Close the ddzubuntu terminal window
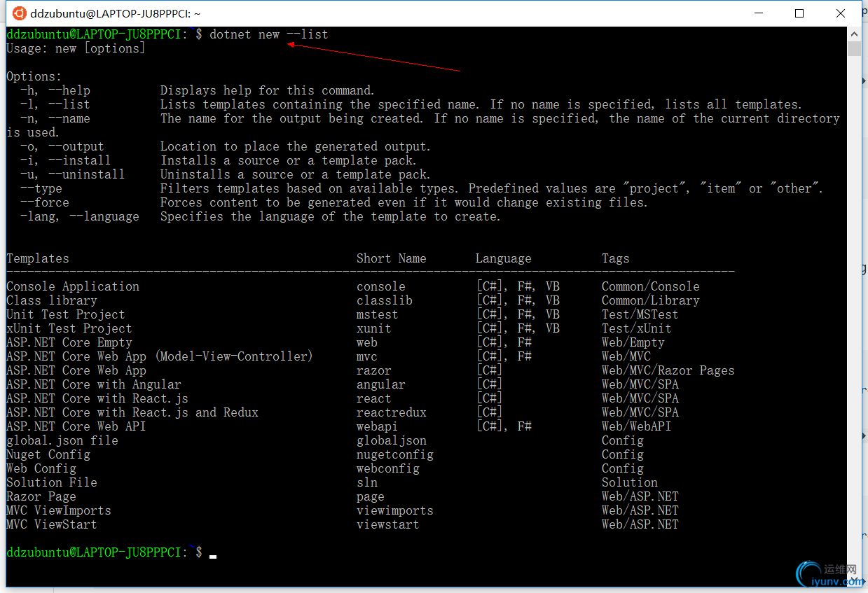Image resolution: width=868 pixels, height=593 pixels. pos(841,13)
